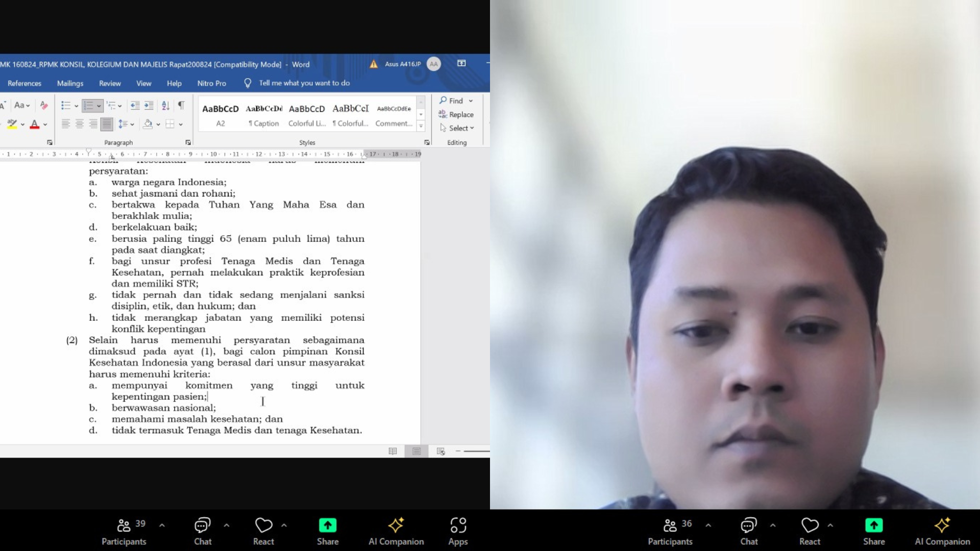The width and height of the screenshot is (980, 551).
Task: Open the Help ribbon tab
Action: pos(174,83)
